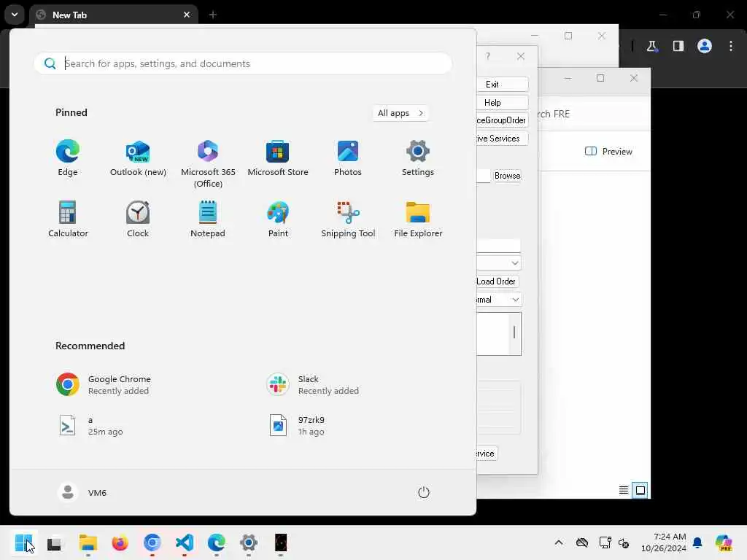Click the Windows Start button on taskbar
The image size is (747, 560).
[x=23, y=542]
